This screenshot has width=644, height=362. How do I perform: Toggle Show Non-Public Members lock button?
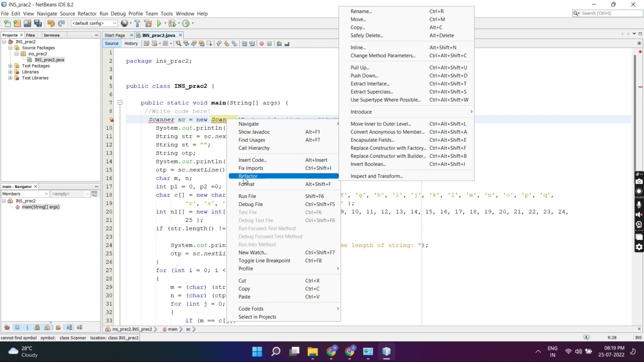[37, 327]
